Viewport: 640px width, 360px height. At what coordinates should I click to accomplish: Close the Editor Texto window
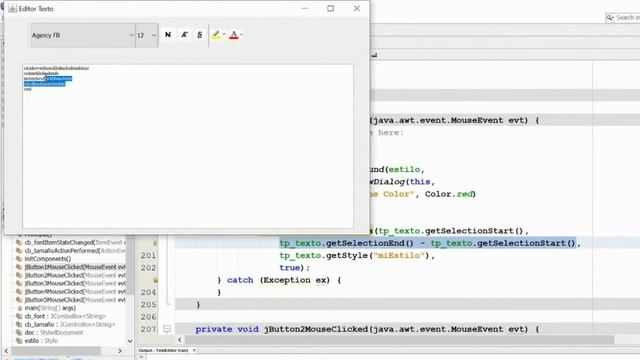tap(357, 8)
